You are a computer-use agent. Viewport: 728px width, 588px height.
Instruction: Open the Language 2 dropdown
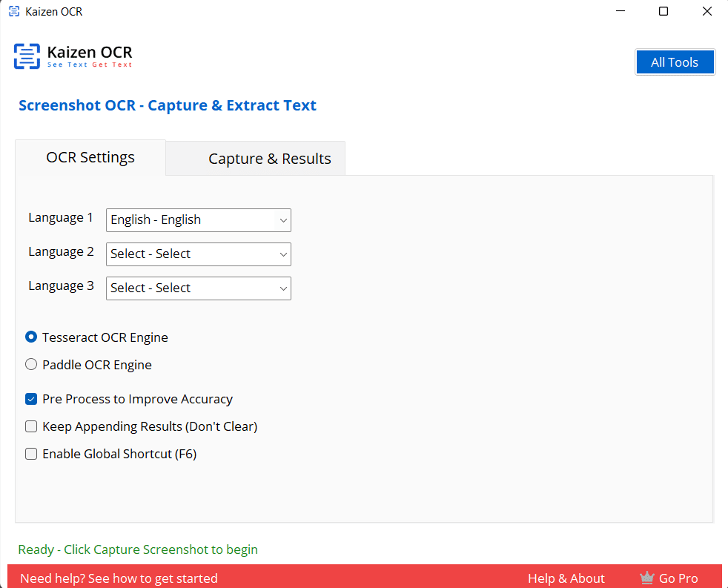[199, 254]
